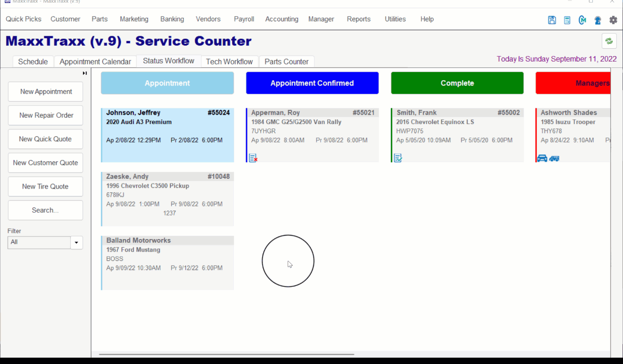Click the 1996 Chevrolet C3500 Pickup text
623x364 pixels.
(x=148, y=186)
